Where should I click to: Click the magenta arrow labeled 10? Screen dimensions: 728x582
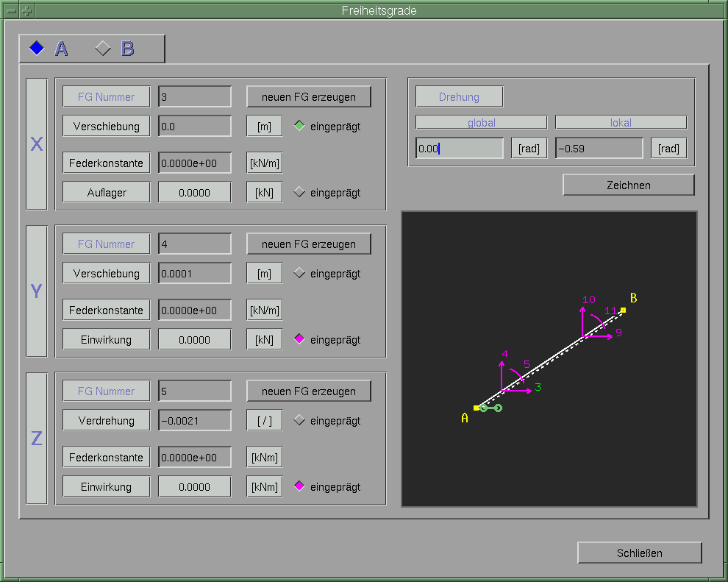(x=583, y=316)
